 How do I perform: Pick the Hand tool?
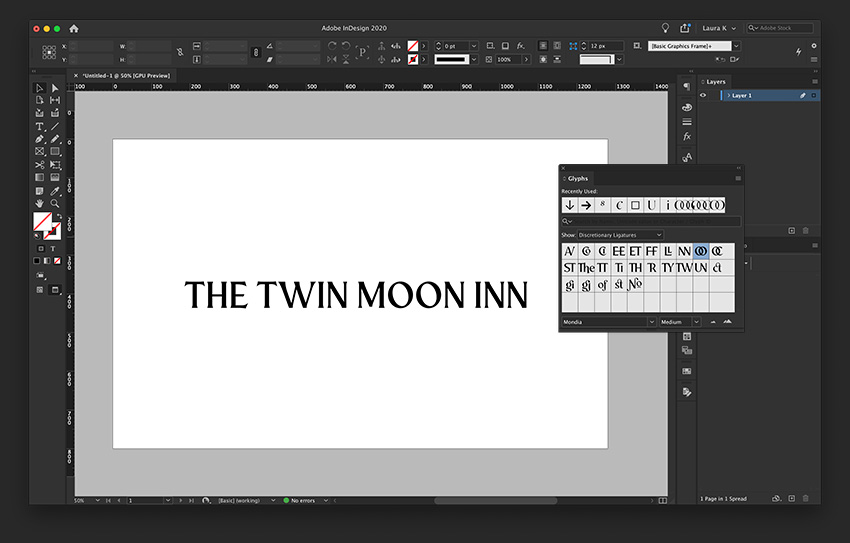click(39, 203)
